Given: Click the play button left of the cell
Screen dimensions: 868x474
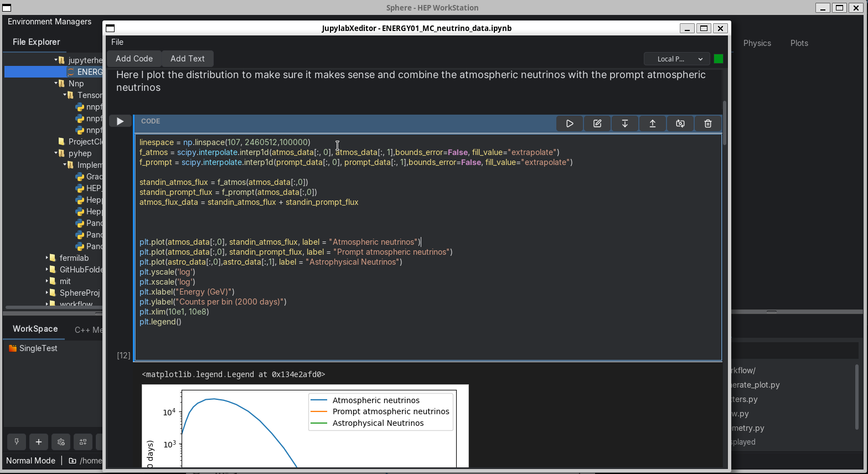Looking at the screenshot, I should [x=120, y=121].
